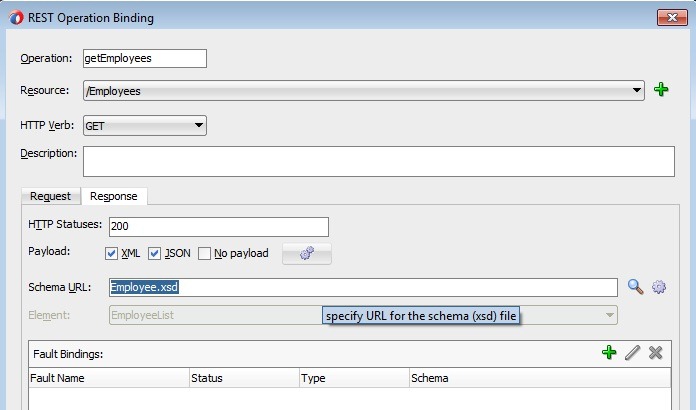Expand the Element dropdown list

pyautogui.click(x=609, y=315)
